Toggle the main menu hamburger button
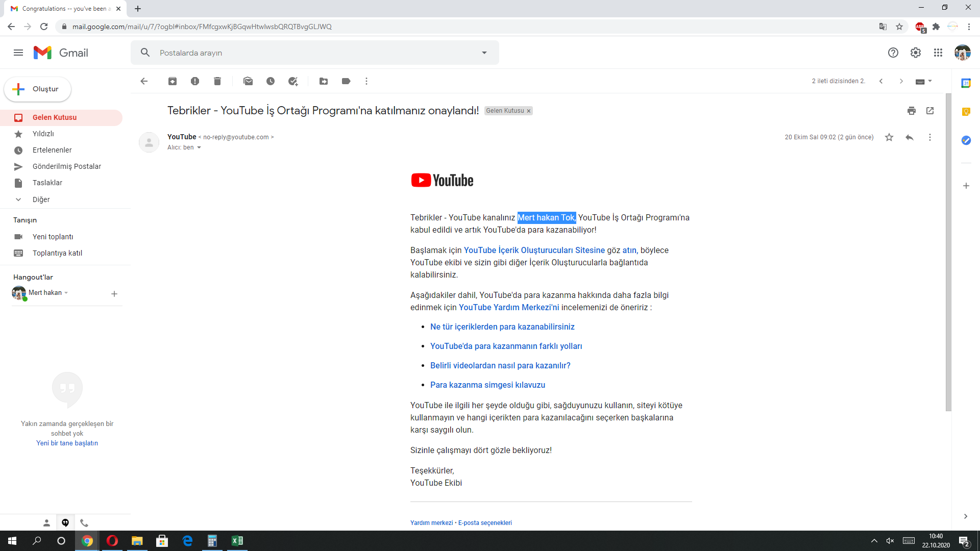980x551 pixels. pyautogui.click(x=18, y=53)
